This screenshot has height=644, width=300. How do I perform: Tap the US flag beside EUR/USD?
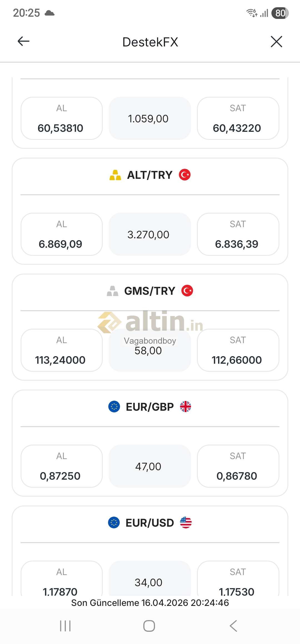(186, 522)
